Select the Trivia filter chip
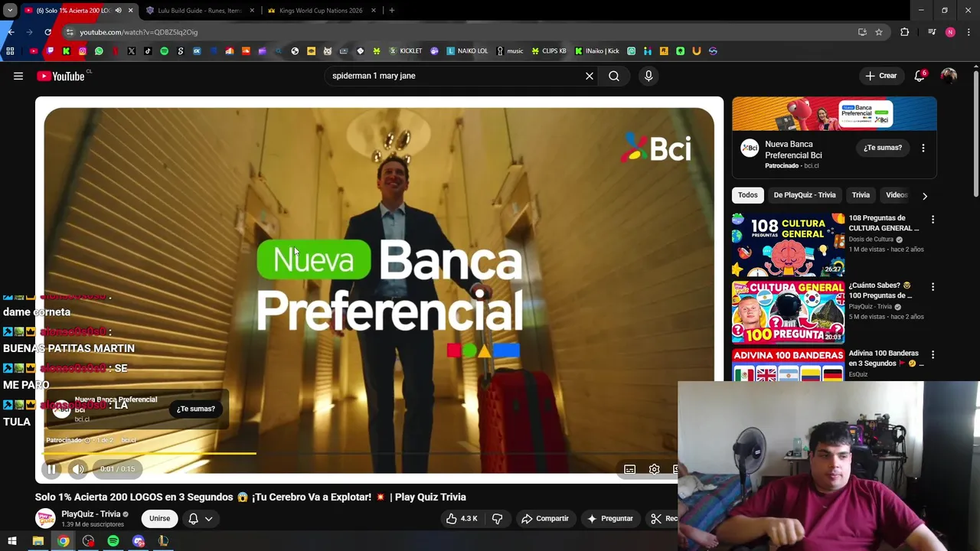 [861, 195]
